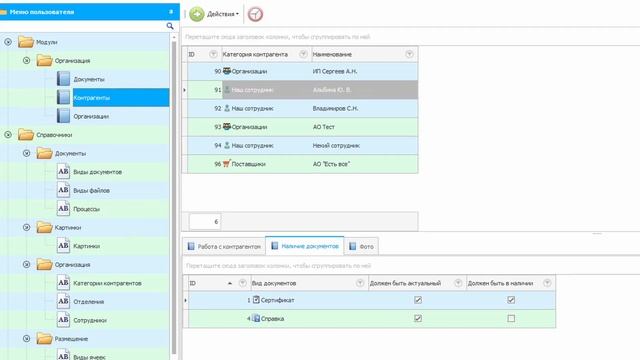Sort by Вид документов column header

tap(274, 283)
